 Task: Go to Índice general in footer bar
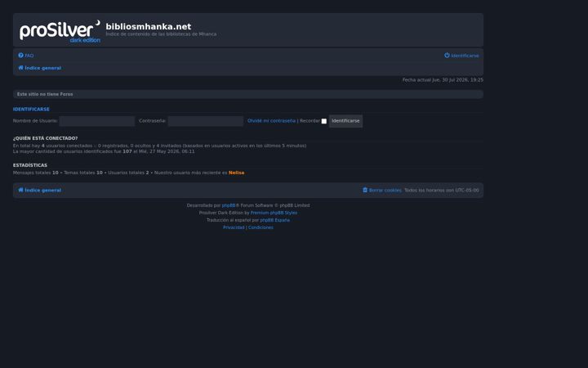[x=42, y=191]
